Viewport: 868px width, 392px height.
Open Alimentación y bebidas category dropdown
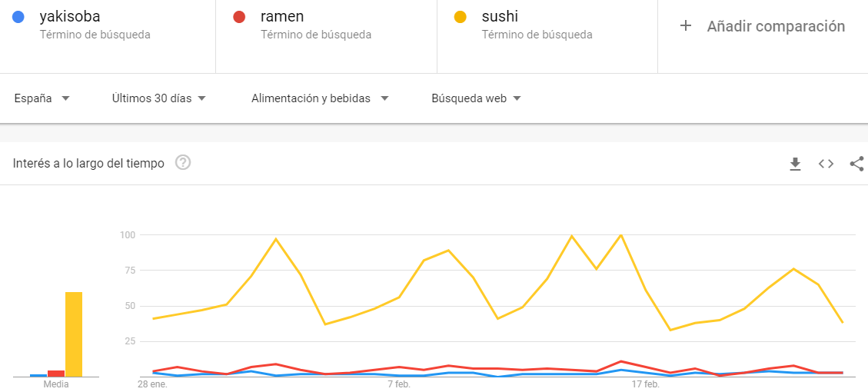coord(320,98)
